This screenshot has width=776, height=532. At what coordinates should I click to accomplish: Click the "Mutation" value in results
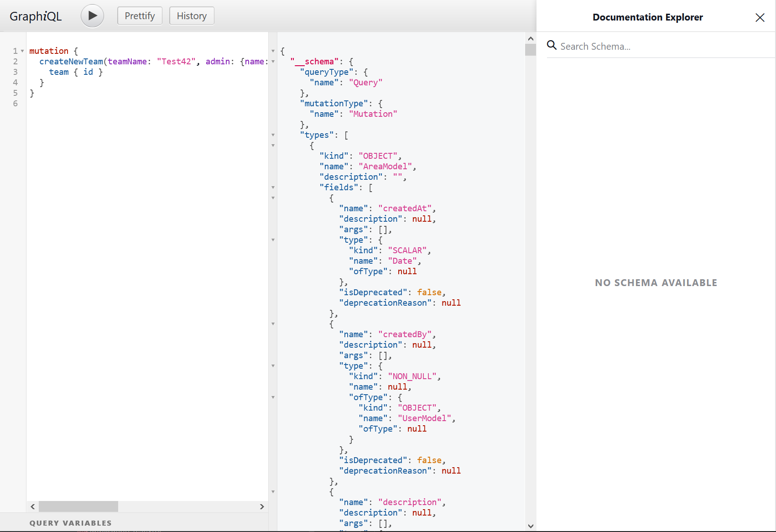pyautogui.click(x=373, y=114)
